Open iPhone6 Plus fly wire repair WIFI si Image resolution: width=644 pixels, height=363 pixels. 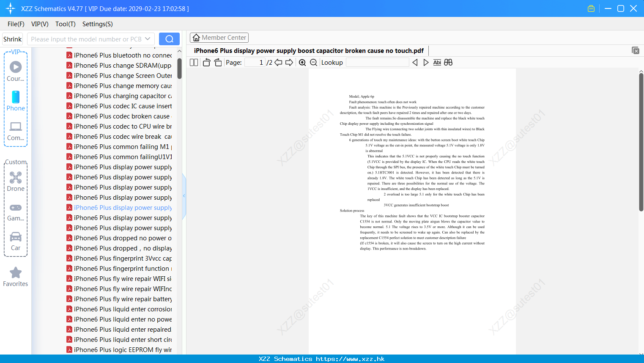coord(119,279)
